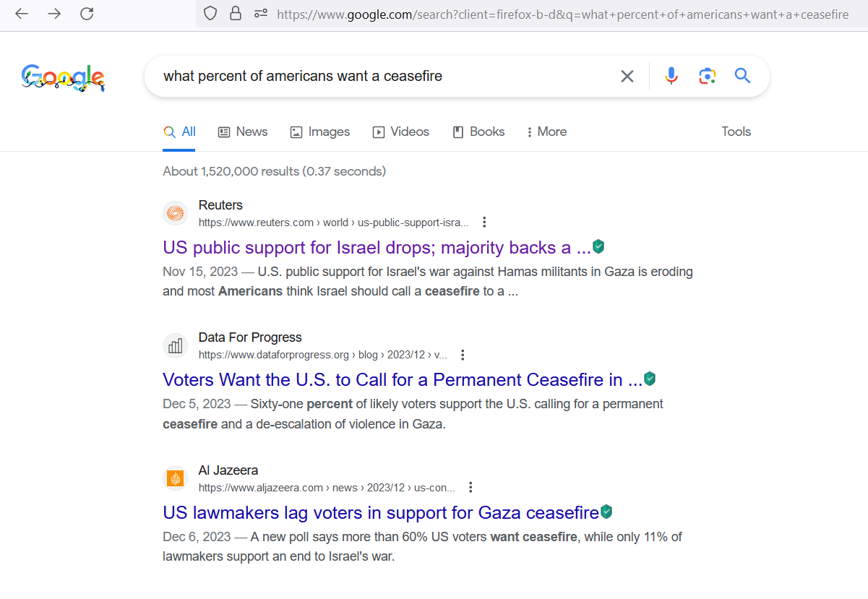Viewport: 868px width, 599px height.
Task: Reload the page with the refresh icon
Action: tap(87, 14)
